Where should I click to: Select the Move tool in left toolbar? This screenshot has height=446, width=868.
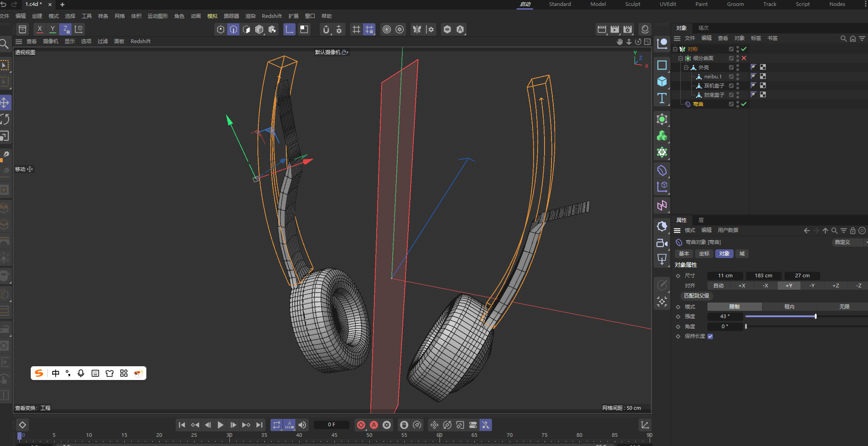point(5,102)
